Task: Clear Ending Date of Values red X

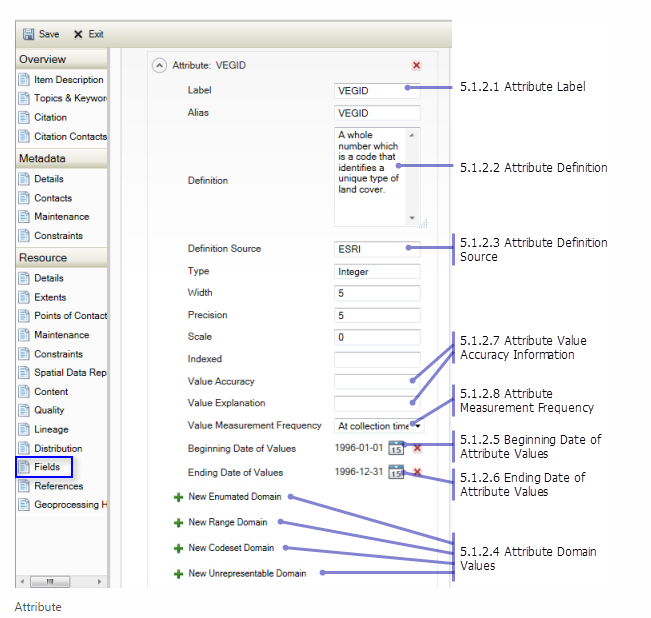Action: point(418,472)
